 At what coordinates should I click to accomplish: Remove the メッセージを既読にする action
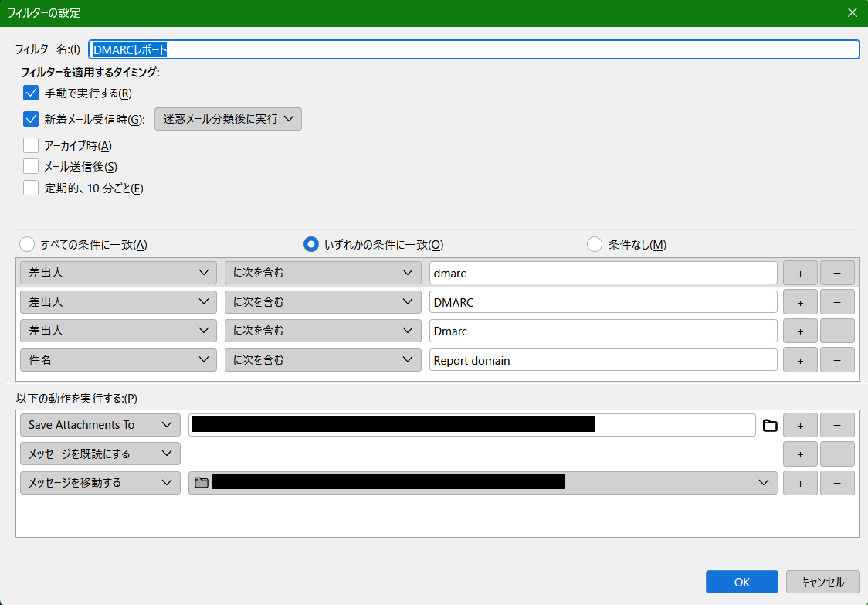click(x=837, y=454)
